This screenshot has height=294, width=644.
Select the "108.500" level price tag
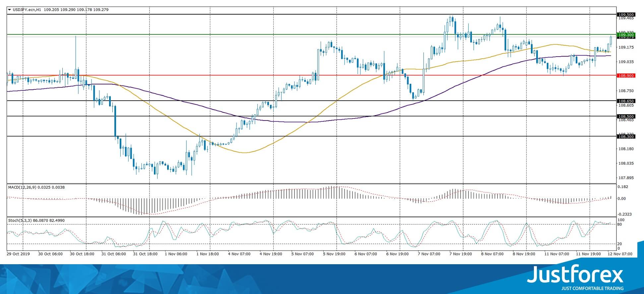pos(625,117)
